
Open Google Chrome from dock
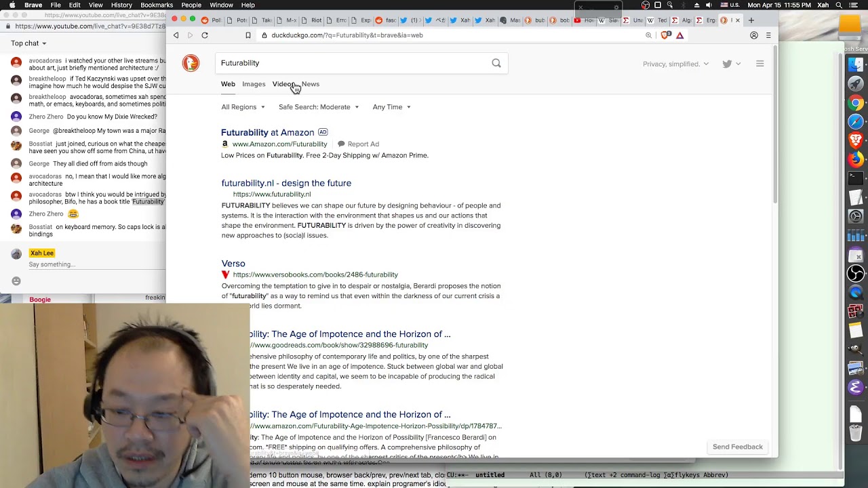tap(856, 103)
